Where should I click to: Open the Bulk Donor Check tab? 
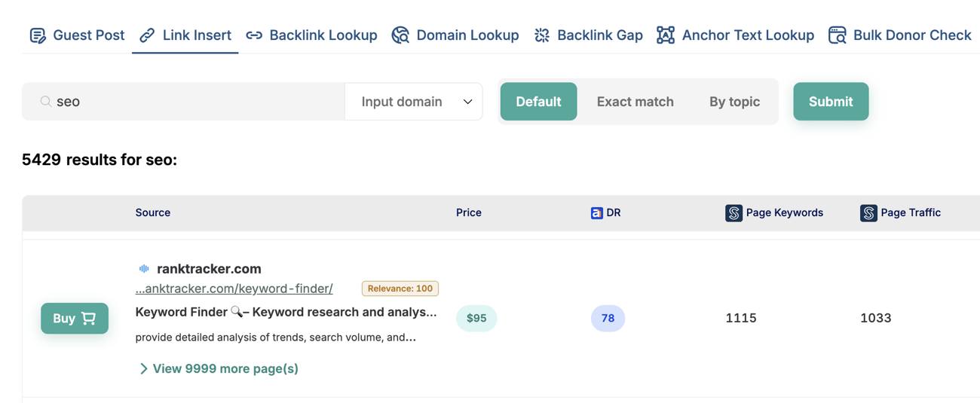pos(899,35)
